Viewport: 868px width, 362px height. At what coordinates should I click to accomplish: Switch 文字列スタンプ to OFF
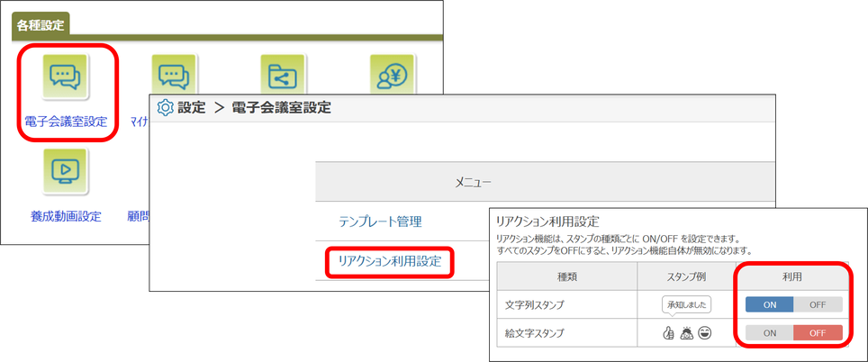[x=818, y=304]
